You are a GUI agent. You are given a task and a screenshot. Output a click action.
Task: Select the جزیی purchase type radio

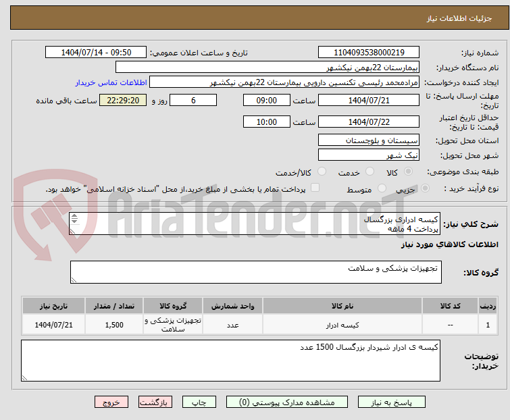pos(425,188)
